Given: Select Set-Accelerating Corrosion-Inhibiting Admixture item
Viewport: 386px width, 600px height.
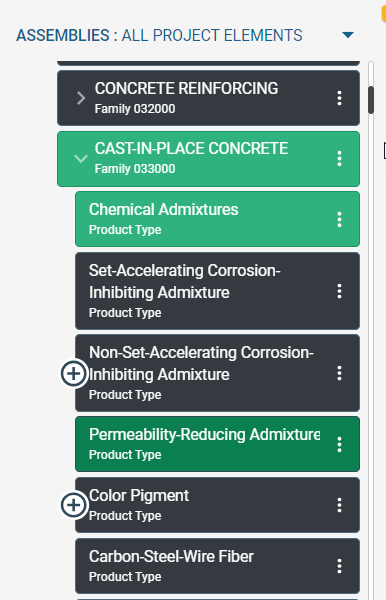Looking at the screenshot, I should [217, 291].
